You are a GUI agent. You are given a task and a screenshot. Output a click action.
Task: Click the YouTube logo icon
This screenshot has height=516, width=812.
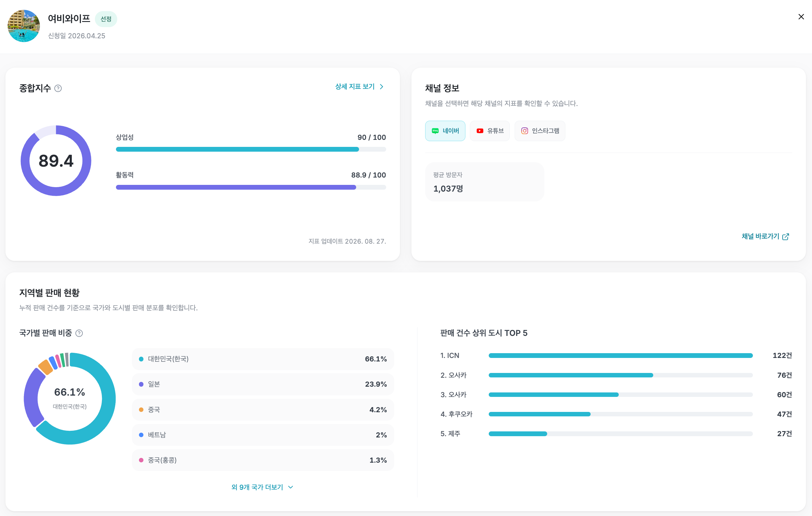pos(479,131)
